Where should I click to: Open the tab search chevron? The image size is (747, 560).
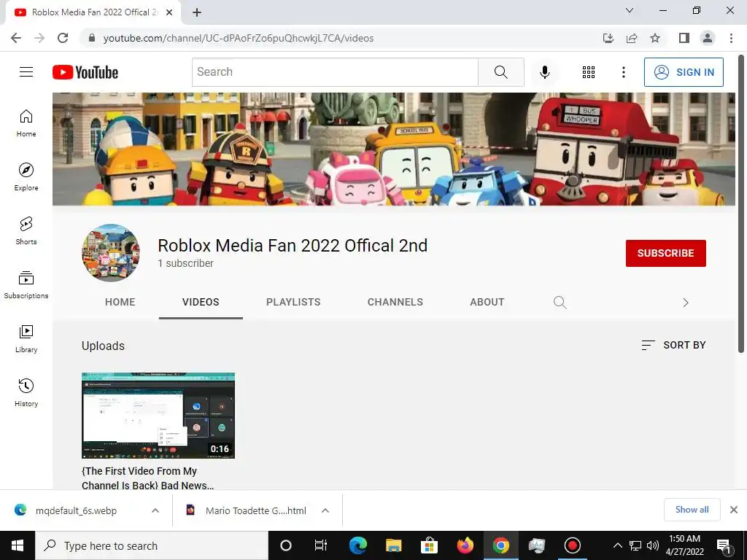point(630,10)
